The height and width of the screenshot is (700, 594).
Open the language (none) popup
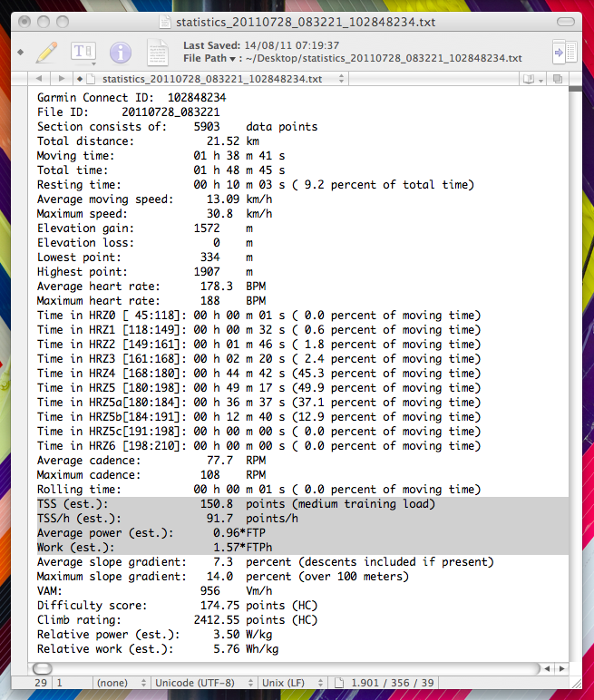(x=121, y=683)
